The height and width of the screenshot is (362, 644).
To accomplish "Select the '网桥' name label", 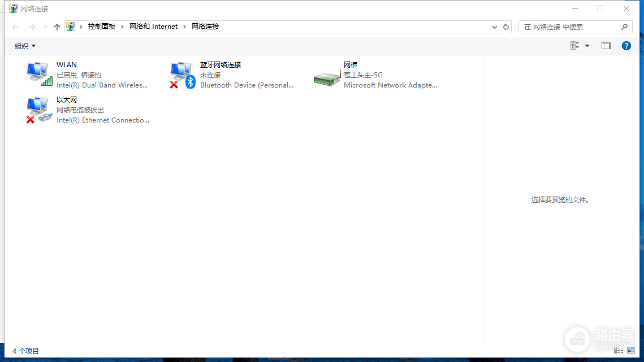I will tap(351, 64).
